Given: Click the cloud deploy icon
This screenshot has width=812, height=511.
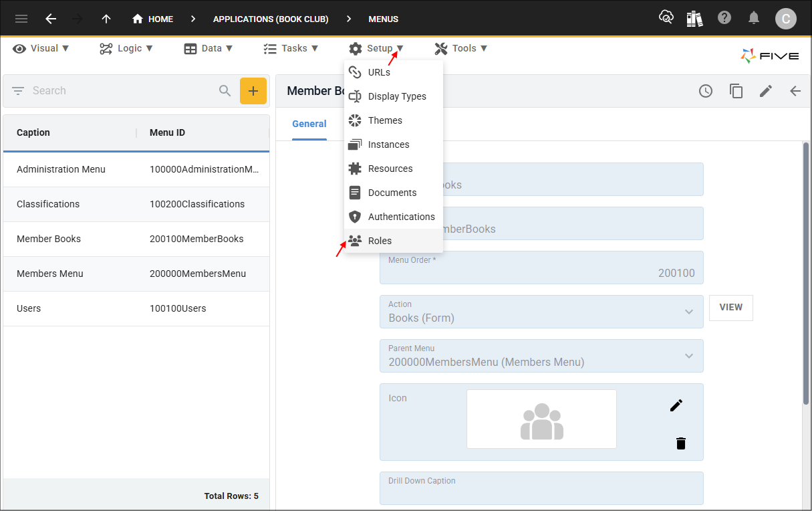Looking at the screenshot, I should 666,17.
